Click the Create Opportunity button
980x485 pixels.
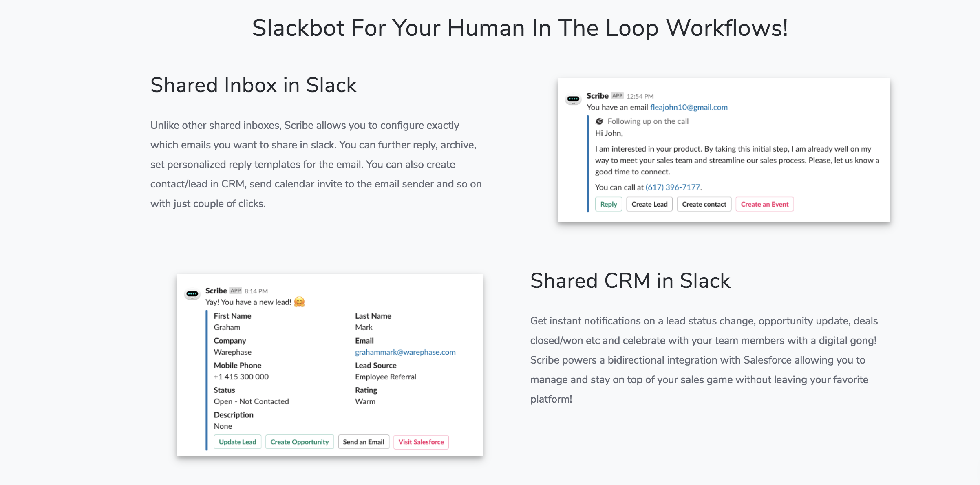[x=300, y=442]
